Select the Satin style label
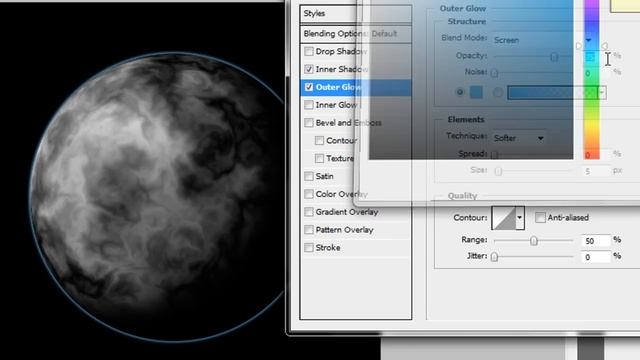640x360 pixels. point(324,176)
